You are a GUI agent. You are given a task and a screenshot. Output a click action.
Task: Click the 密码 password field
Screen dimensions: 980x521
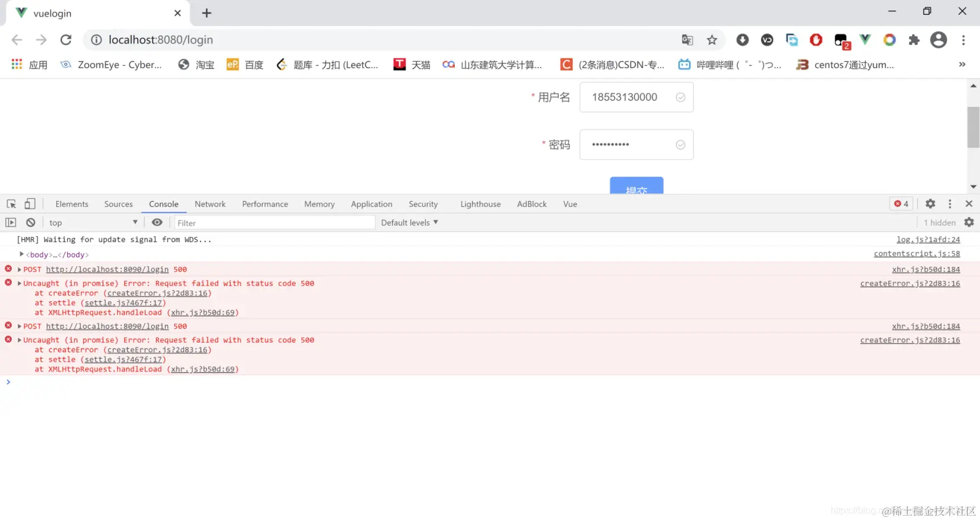pos(636,145)
